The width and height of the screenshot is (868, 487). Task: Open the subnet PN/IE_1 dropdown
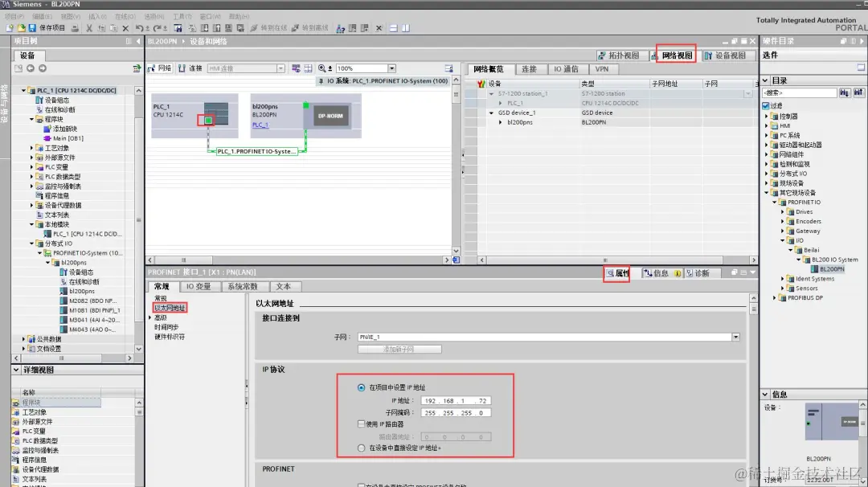[x=735, y=337]
